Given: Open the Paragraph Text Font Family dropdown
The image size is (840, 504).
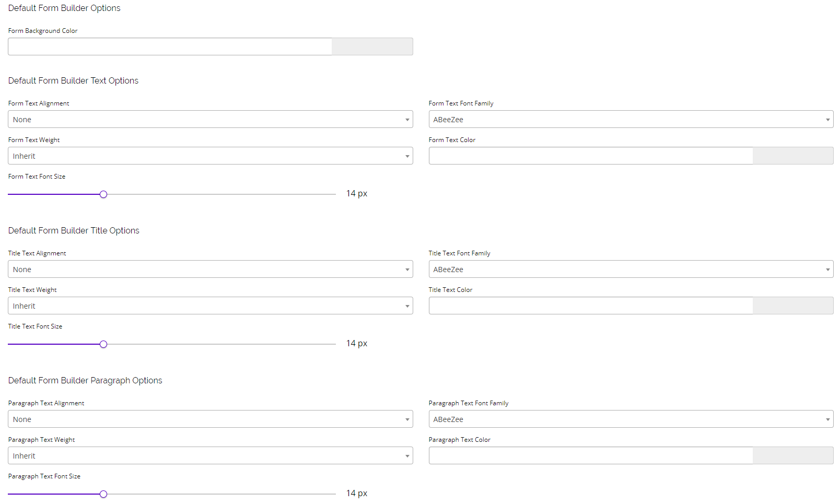Looking at the screenshot, I should tap(631, 419).
